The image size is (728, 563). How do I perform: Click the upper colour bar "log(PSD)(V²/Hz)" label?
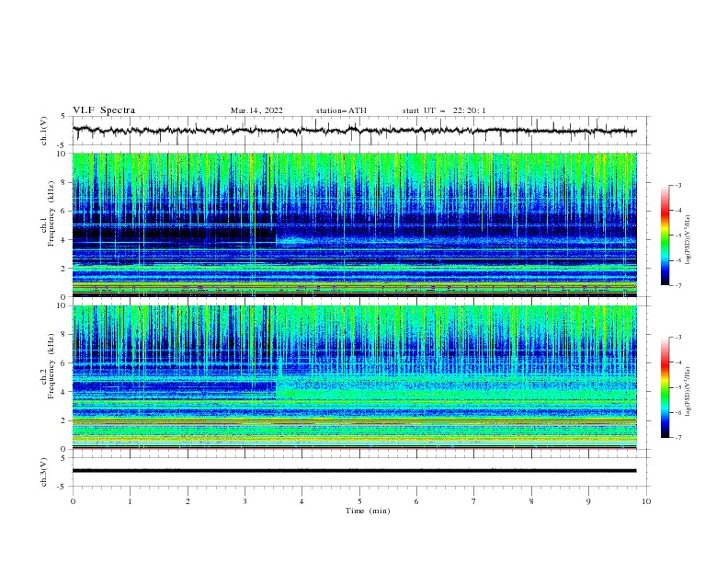[x=688, y=240]
